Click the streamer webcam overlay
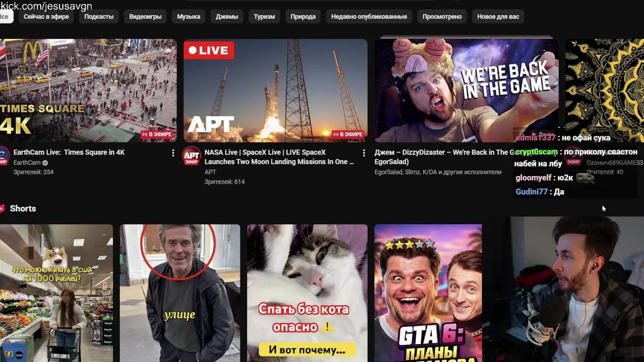The height and width of the screenshot is (362, 644). (563, 290)
